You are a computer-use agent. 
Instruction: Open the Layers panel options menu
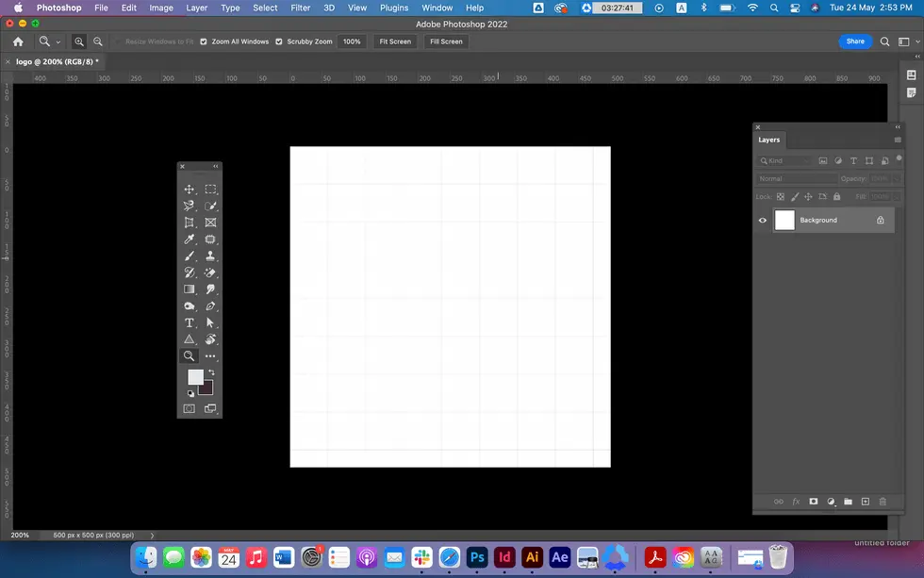(x=898, y=140)
